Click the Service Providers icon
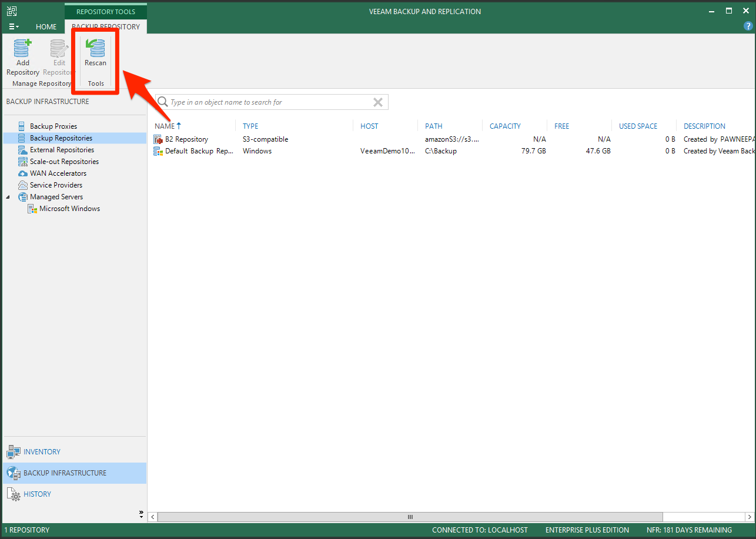Viewport: 756px width, 539px height. tap(22, 185)
